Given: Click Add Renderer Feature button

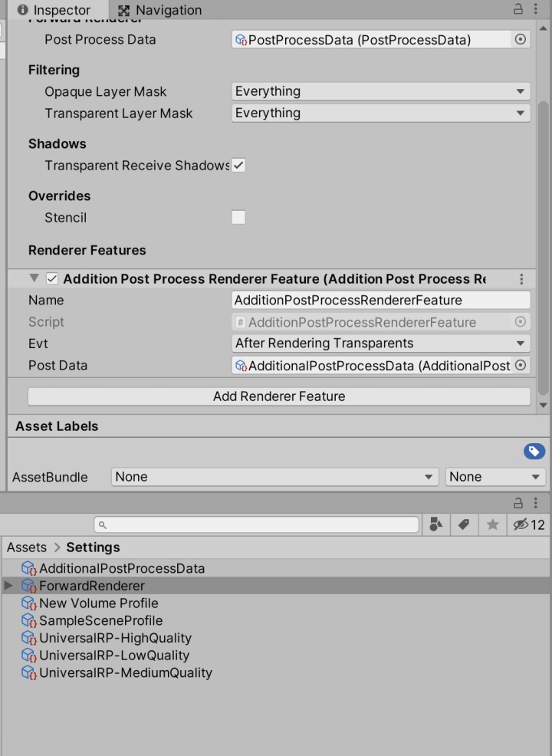Looking at the screenshot, I should (x=279, y=396).
